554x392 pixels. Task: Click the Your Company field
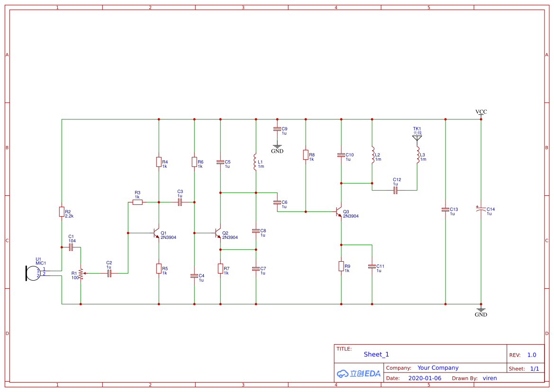click(x=438, y=368)
